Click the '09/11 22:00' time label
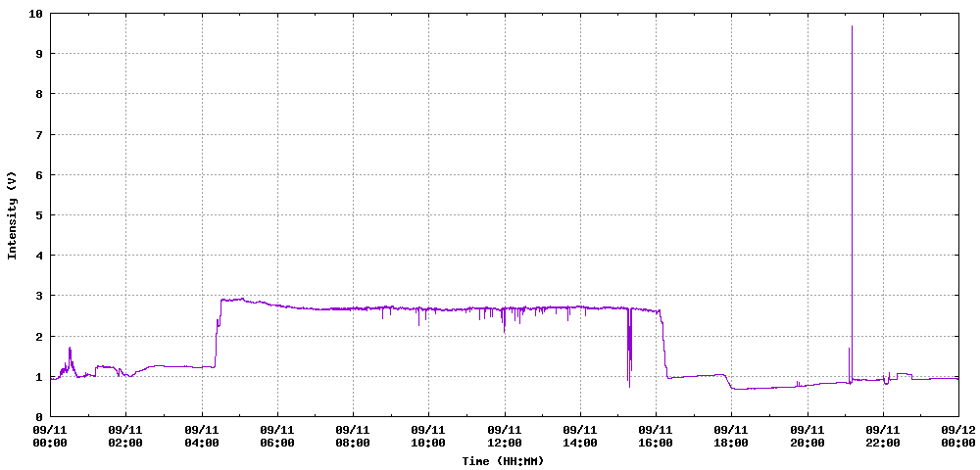 [x=883, y=437]
